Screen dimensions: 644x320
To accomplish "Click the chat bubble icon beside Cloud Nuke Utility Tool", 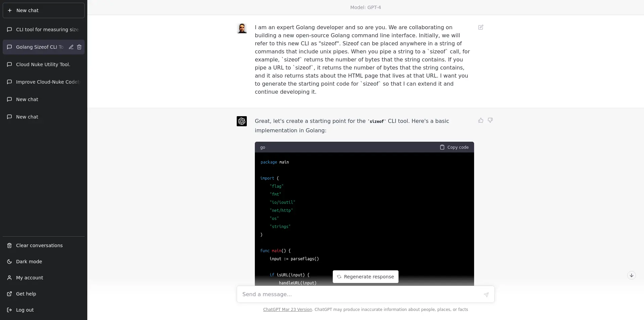I will 9,64.
